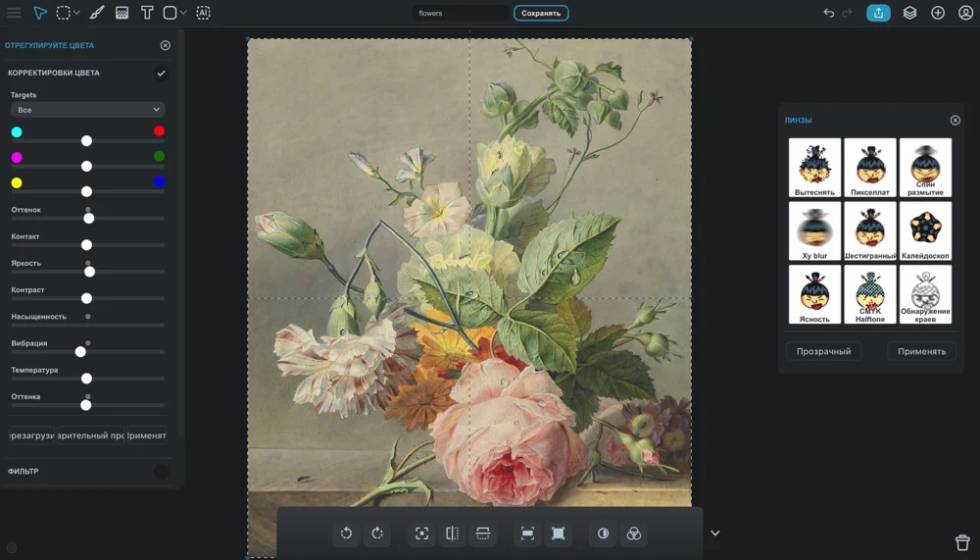Choose the Шестигранный lens thumbnail
The height and width of the screenshot is (560, 980).
tap(870, 230)
